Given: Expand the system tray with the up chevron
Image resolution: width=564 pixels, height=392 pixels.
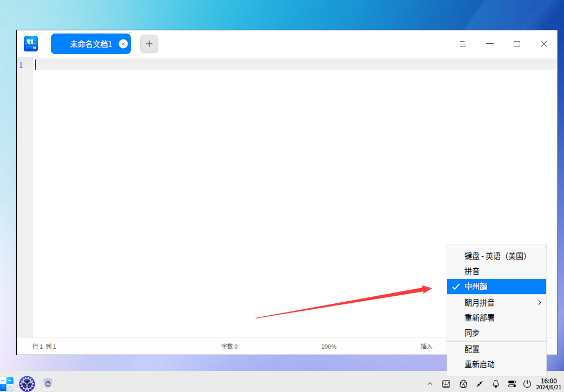Looking at the screenshot, I should (x=430, y=384).
